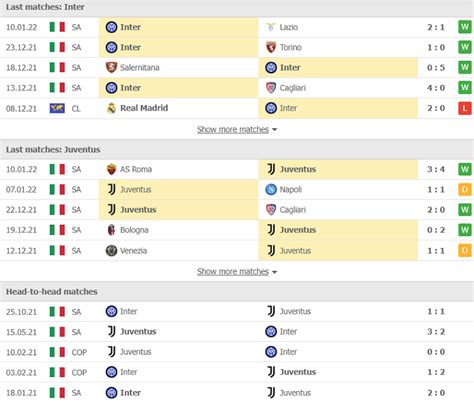Open head-to-head match dated 25.10.21
This screenshot has height=402, width=474.
tap(237, 312)
